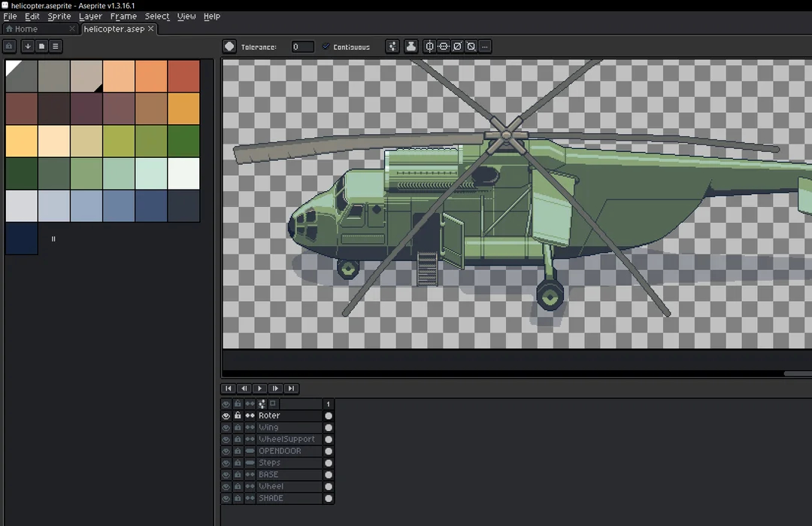Pick the orange color swatch in top row
Viewport: 812px width, 526px height.
coord(151,76)
